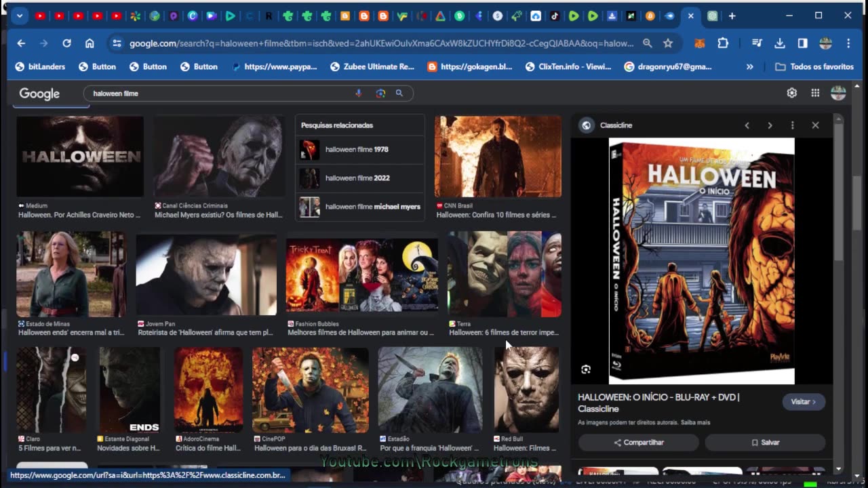Switch to the tab right of the active tab
Screen dimensions: 868x488
coord(713,16)
